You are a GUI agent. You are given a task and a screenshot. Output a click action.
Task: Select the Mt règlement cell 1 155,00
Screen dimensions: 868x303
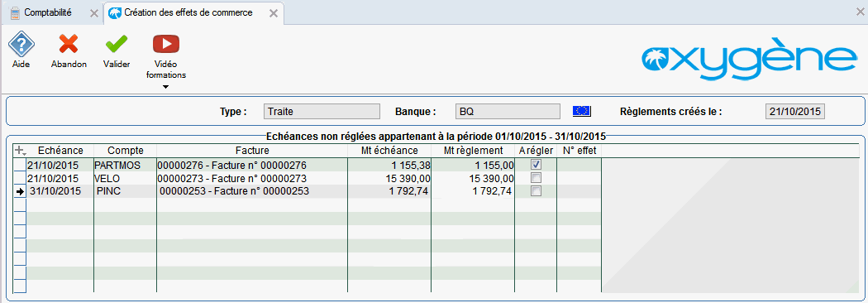[x=473, y=165]
